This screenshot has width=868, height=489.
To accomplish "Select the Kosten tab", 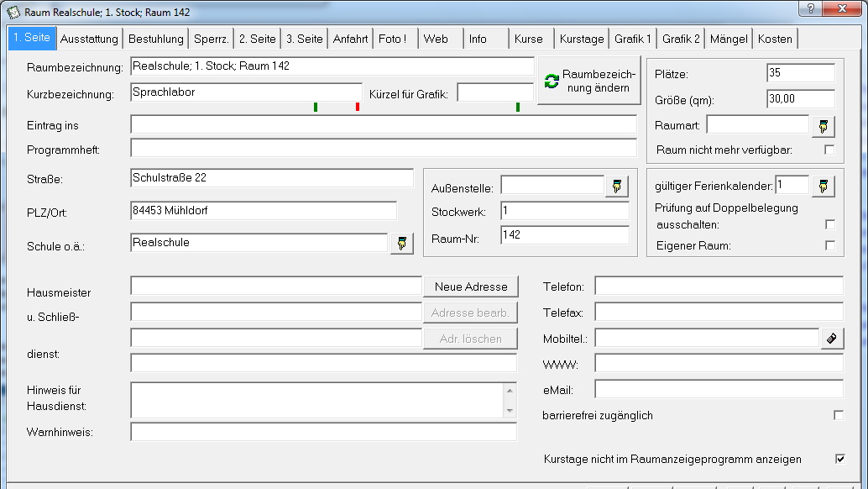I will click(775, 39).
